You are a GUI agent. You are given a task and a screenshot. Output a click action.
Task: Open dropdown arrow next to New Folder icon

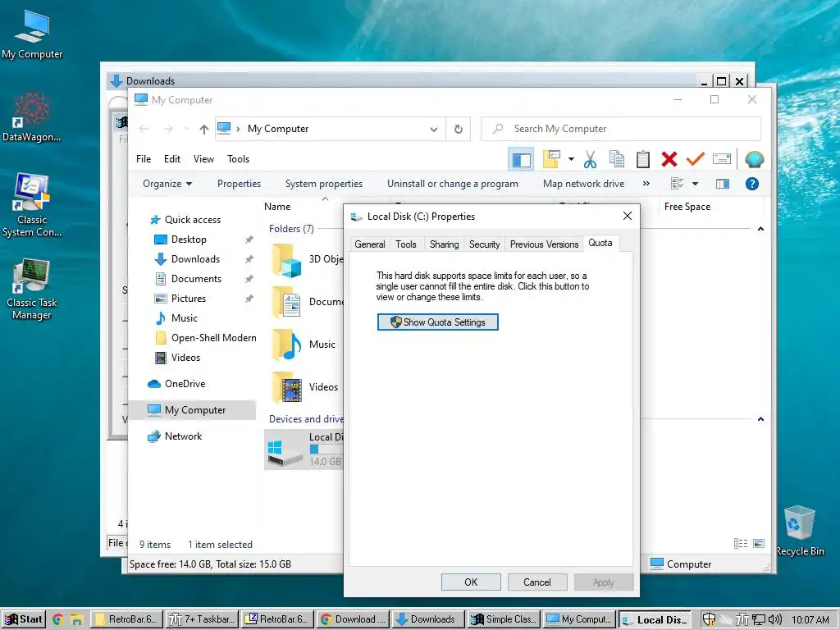[x=571, y=159]
